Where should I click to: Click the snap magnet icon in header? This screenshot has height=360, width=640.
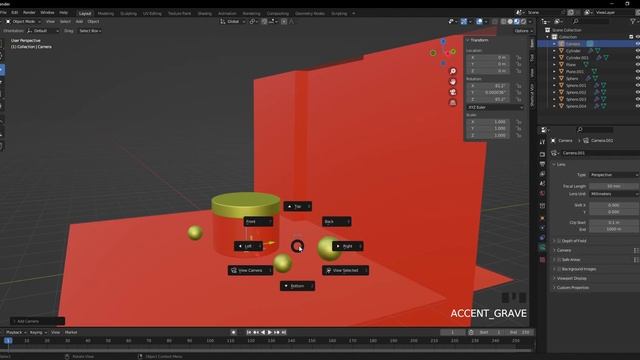click(264, 21)
